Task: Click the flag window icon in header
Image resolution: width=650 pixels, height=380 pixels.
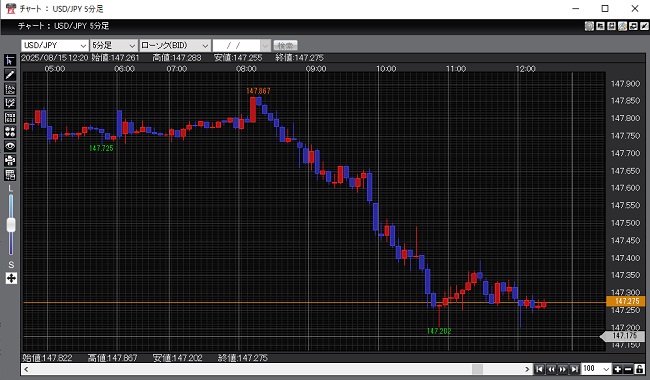Action: [600, 26]
